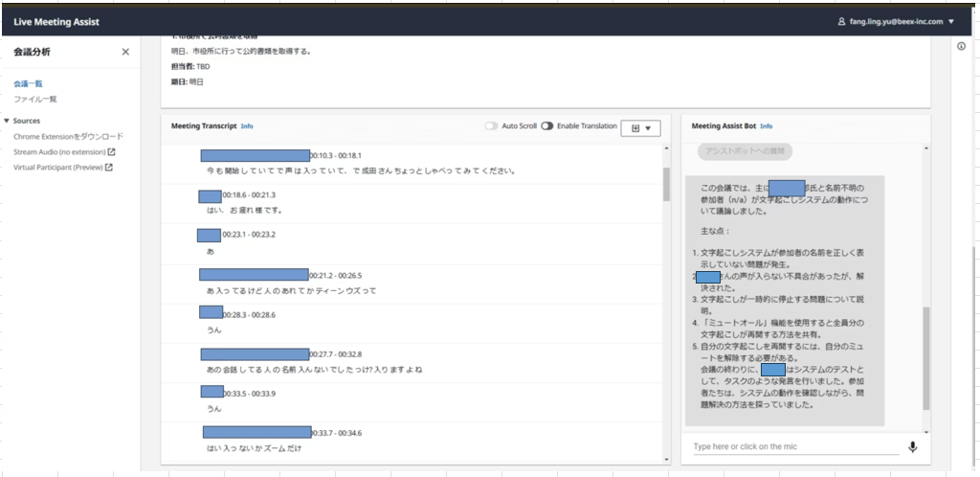Image resolution: width=980 pixels, height=477 pixels.
Task: Click the user profile icon in header
Action: pyautogui.click(x=842, y=22)
